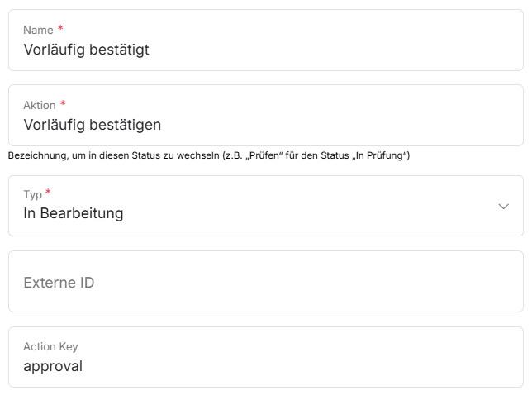Click the Action Key field label

[50, 347]
